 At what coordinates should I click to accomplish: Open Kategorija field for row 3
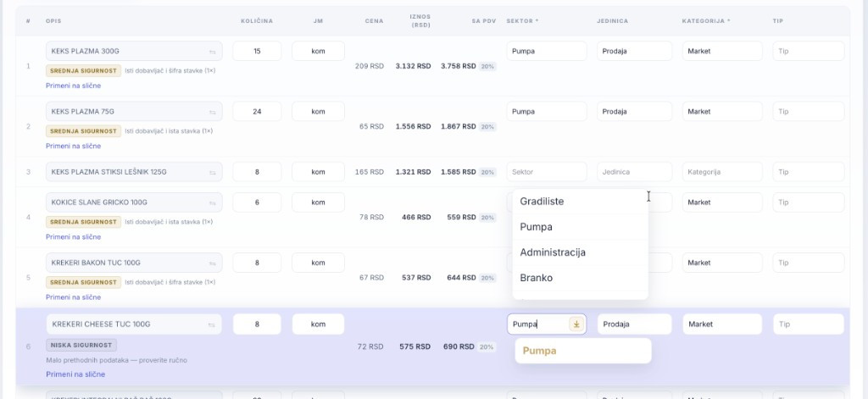click(x=722, y=172)
